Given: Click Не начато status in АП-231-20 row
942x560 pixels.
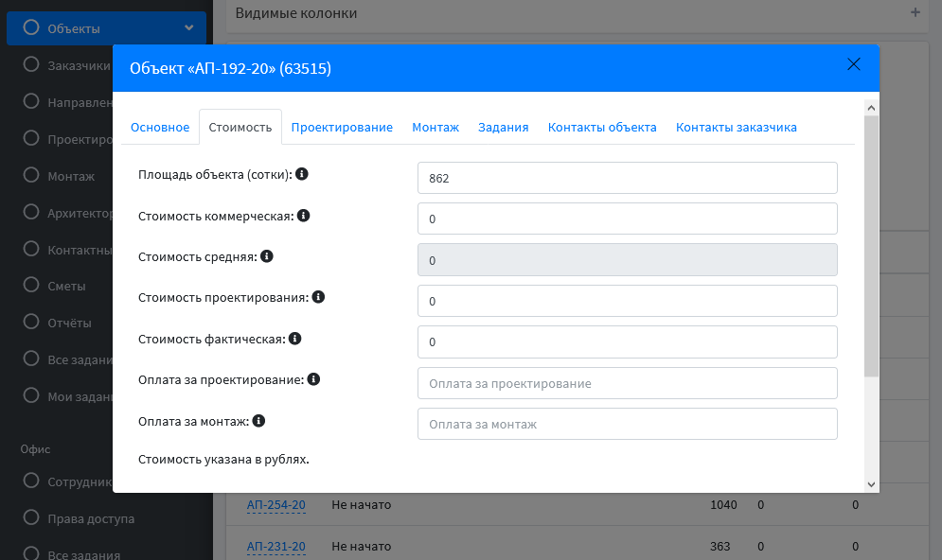Looking at the screenshot, I should 361,546.
